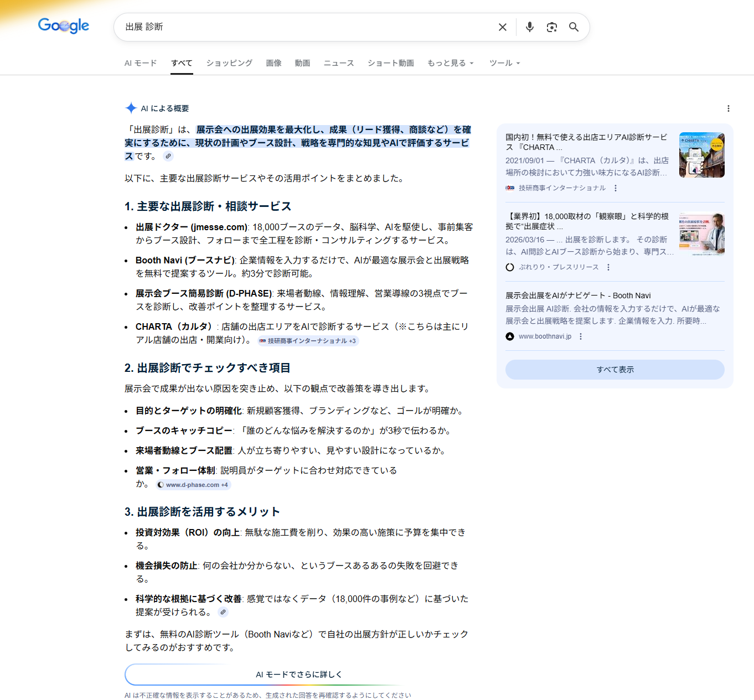Viewport: 754px width, 700px height.
Task: Click the 技研商事インターナショナル favicon in source card
Action: [x=510, y=188]
